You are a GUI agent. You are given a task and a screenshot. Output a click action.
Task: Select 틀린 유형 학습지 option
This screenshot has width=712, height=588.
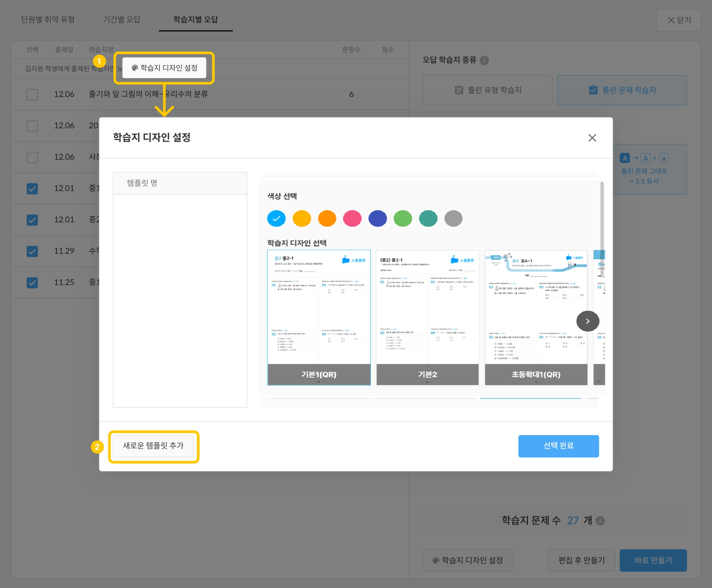(487, 90)
